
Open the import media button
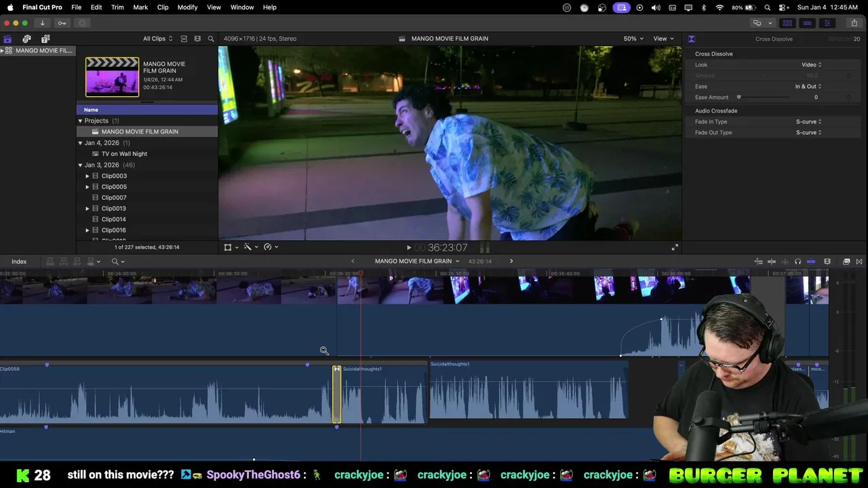[42, 23]
